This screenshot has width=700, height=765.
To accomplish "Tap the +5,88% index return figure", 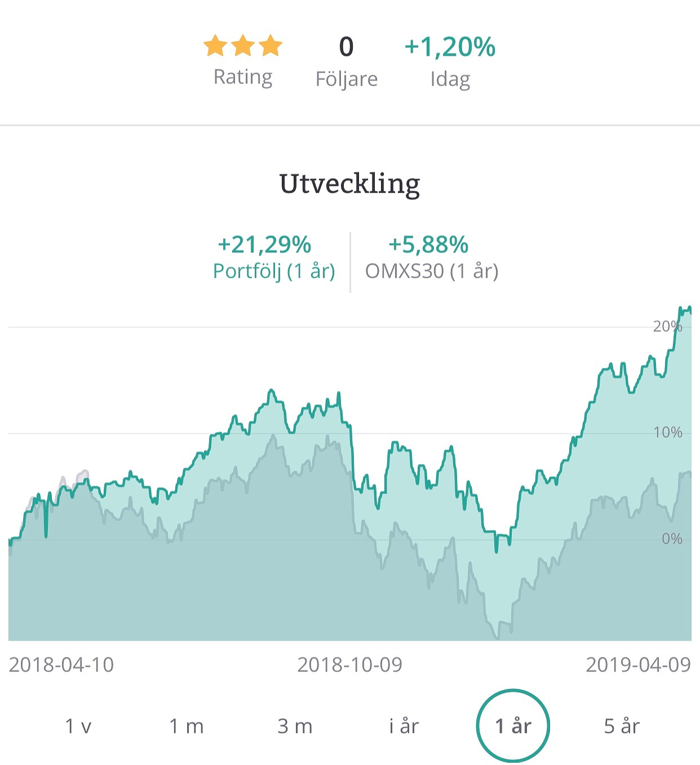I will pos(428,244).
